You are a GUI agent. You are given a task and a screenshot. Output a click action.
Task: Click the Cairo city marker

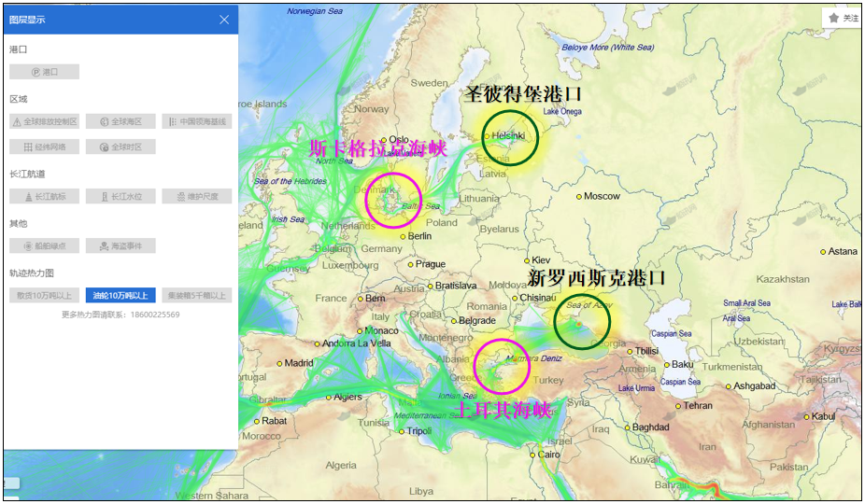532,455
